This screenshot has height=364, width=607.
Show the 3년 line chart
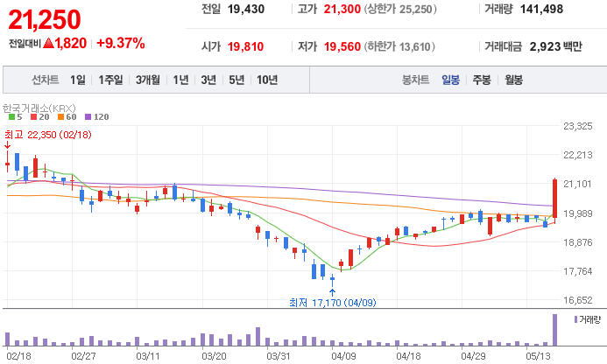click(x=208, y=80)
